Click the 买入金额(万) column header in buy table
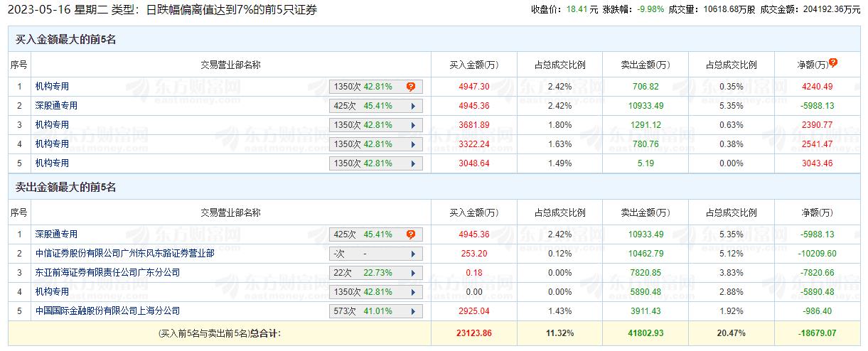 (x=473, y=65)
